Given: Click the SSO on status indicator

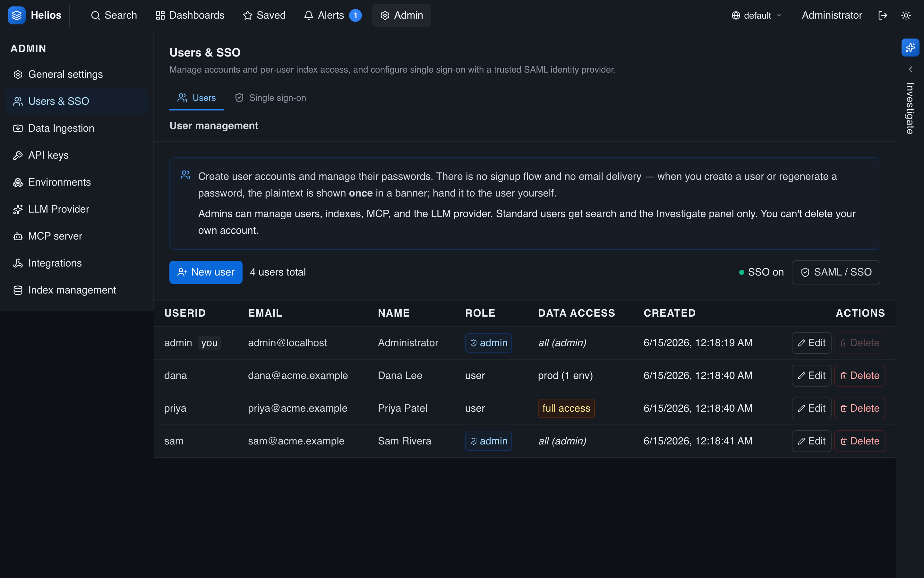Looking at the screenshot, I should [761, 272].
